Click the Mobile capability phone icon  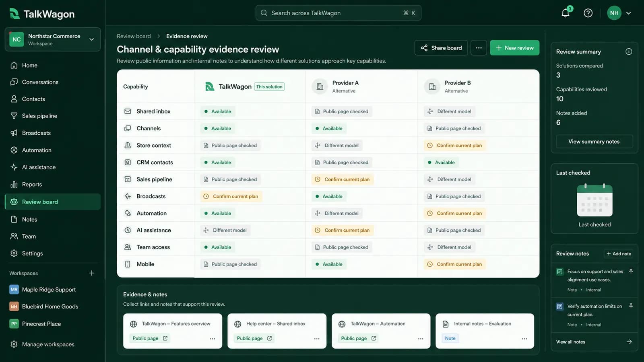point(128,264)
